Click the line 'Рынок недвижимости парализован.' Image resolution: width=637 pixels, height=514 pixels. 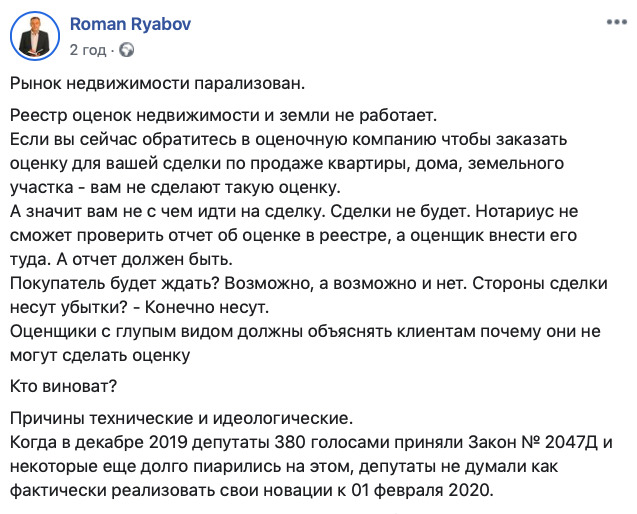click(157, 83)
